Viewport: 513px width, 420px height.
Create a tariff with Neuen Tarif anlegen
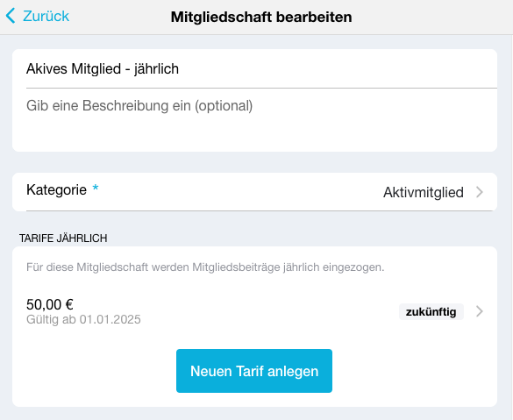[x=254, y=371]
